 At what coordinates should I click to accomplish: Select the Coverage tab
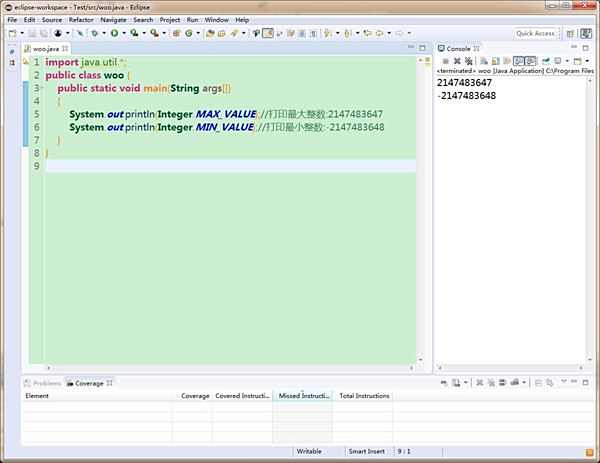[x=90, y=383]
